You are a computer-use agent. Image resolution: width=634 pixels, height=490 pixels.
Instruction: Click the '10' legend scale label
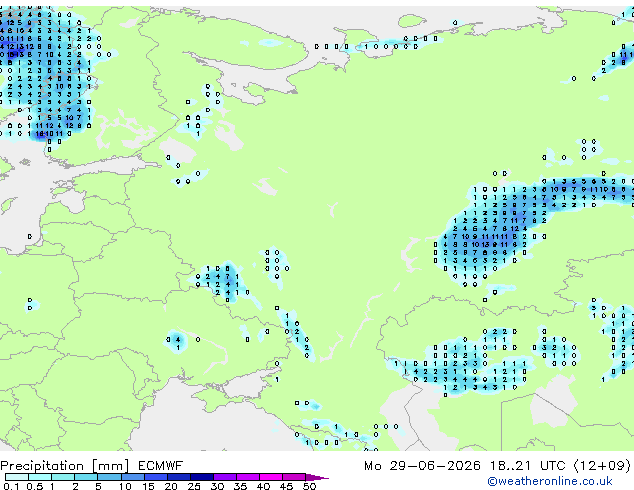click(x=125, y=486)
